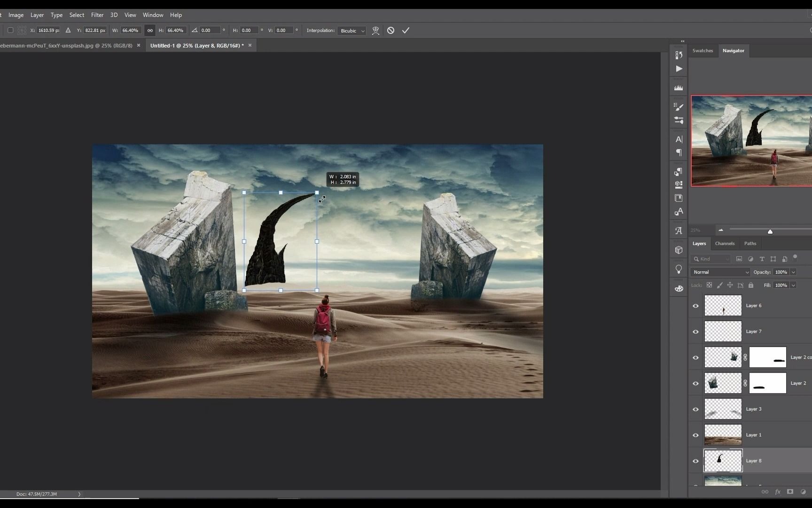The height and width of the screenshot is (508, 812).
Task: Select the 3D panel cube icon
Action: pyautogui.click(x=679, y=250)
